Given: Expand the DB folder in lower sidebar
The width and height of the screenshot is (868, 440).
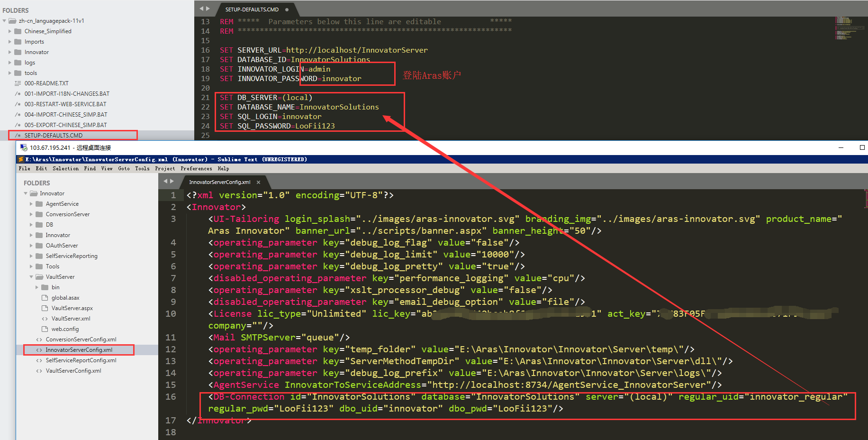Looking at the screenshot, I should pos(31,225).
